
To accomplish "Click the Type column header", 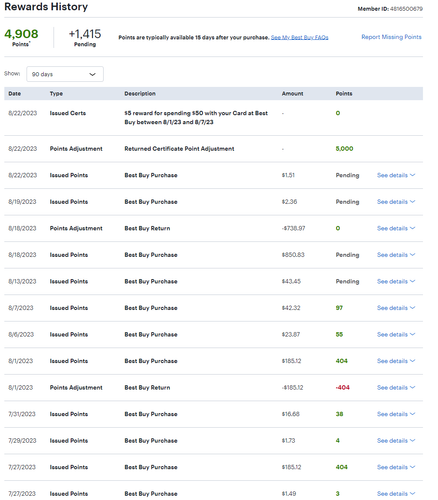I will coord(56,94).
